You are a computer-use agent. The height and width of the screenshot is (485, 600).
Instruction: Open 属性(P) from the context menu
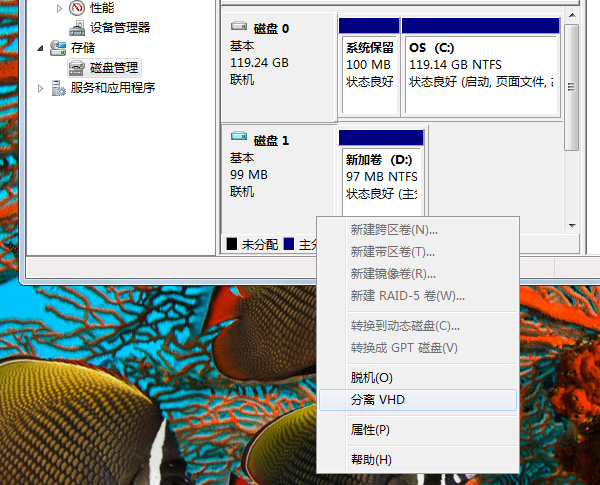pos(418,430)
